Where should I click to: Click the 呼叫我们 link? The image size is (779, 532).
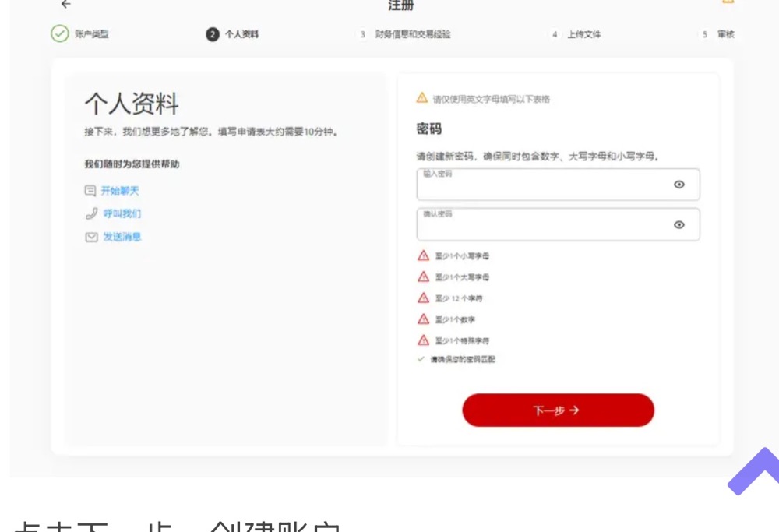(x=122, y=213)
